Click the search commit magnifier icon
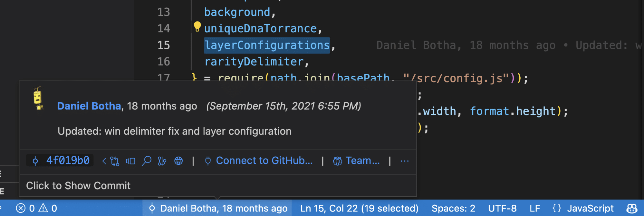The height and width of the screenshot is (216, 644). coord(147,161)
